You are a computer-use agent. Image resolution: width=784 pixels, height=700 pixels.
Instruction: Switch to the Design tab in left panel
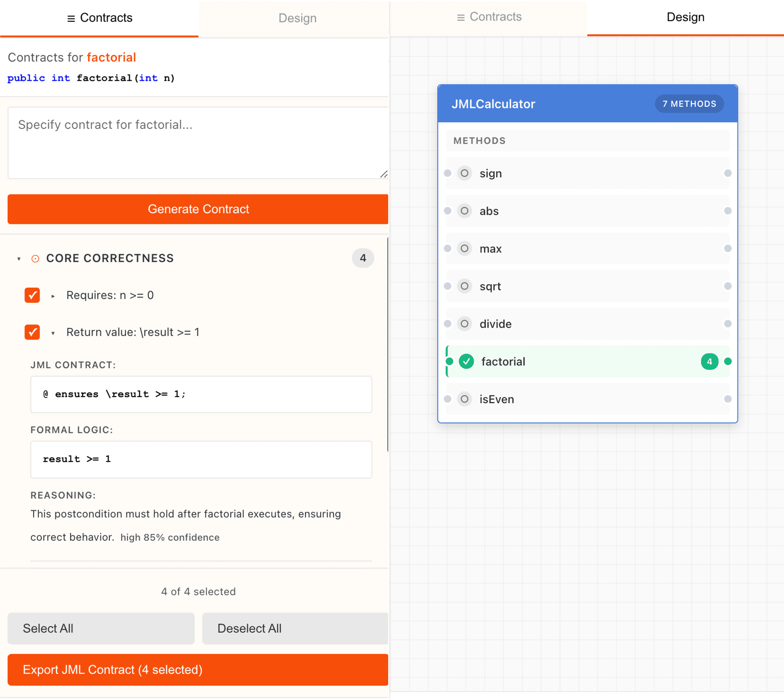[x=297, y=18]
